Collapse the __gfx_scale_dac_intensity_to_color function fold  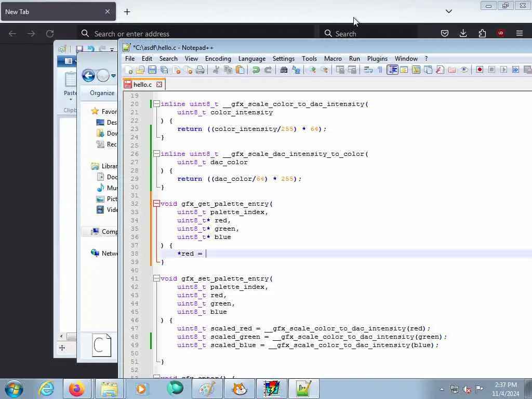pyautogui.click(x=156, y=154)
